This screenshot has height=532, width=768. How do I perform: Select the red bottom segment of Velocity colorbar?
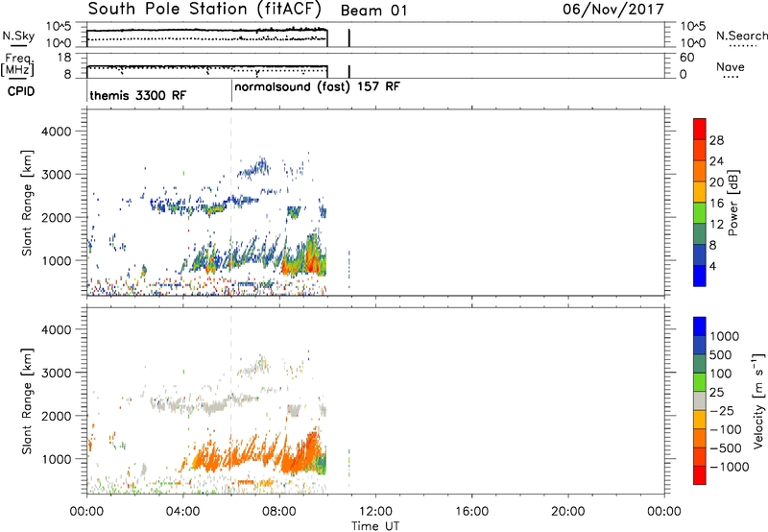pos(700,475)
